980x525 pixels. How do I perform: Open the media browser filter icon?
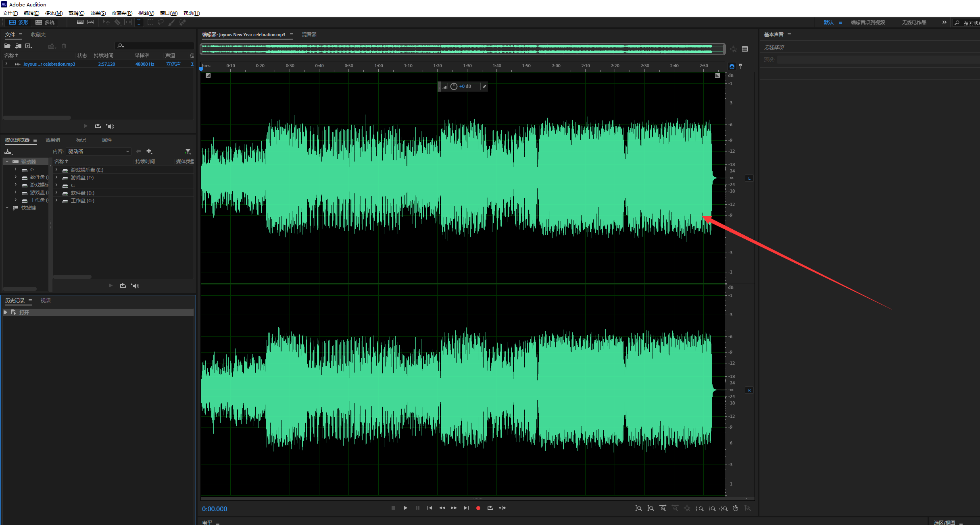point(188,151)
